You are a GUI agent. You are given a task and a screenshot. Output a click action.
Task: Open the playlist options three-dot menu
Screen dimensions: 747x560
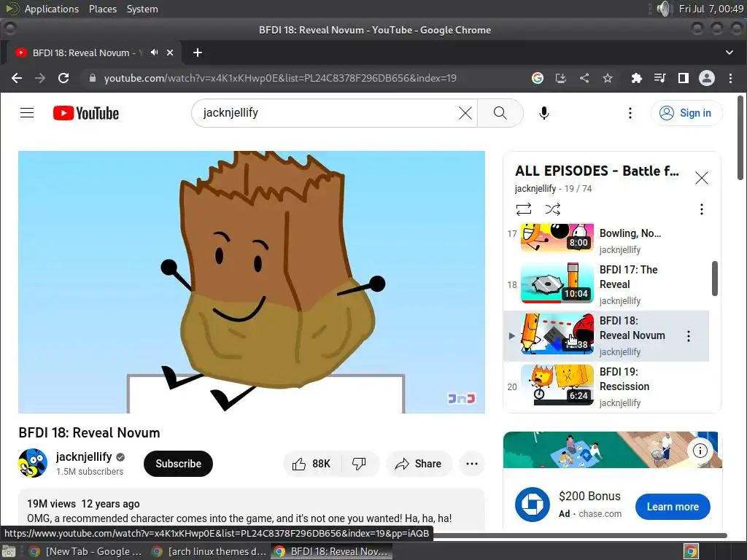pyautogui.click(x=701, y=209)
